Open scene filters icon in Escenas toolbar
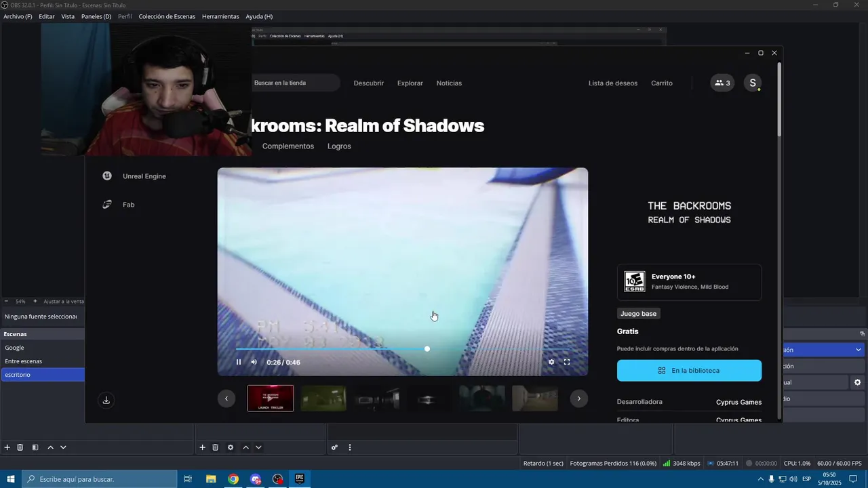868x488 pixels. [x=35, y=447]
